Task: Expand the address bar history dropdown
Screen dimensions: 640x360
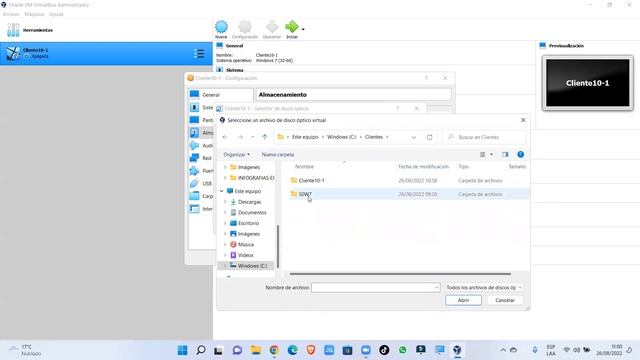Action: point(414,137)
